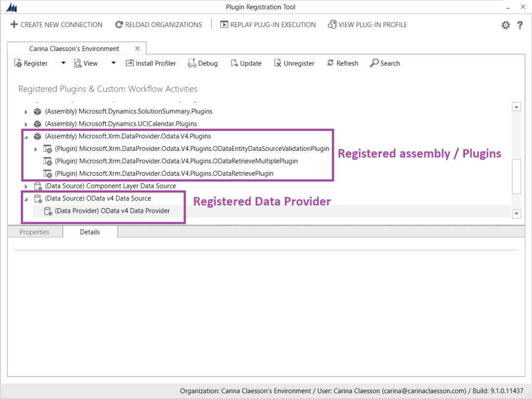Collapse the Odata.V4.Plugins assembly node
Screen dimensions: 532x399
(x=26, y=136)
